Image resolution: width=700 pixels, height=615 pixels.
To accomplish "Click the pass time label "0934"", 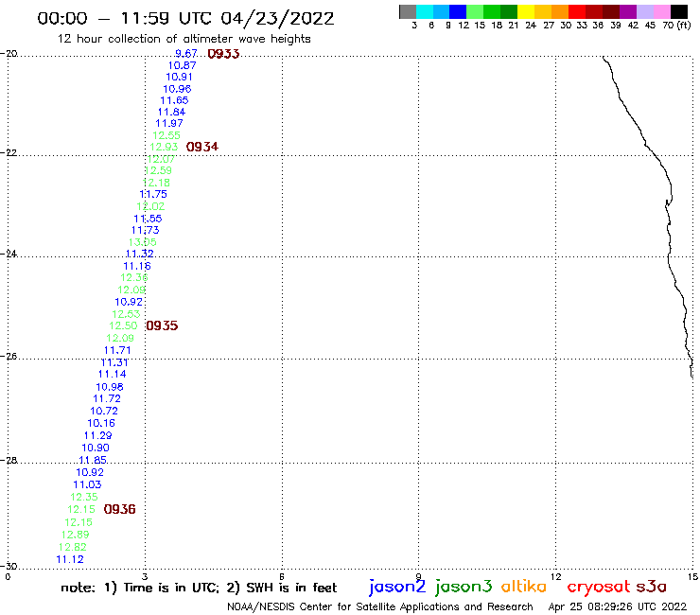I will [x=202, y=147].
